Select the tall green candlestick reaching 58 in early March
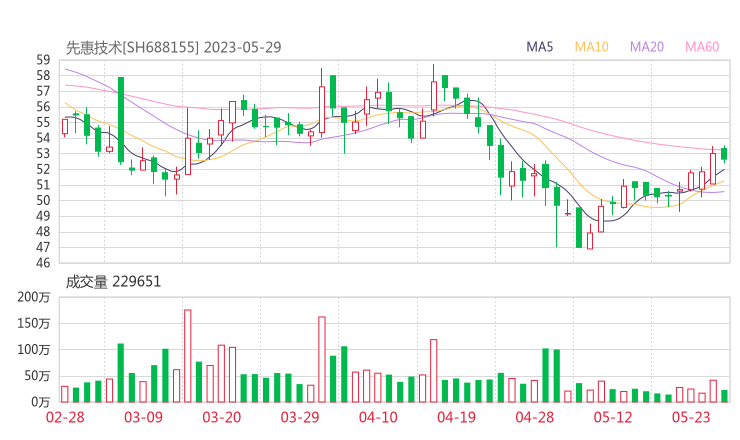Screen dimensions: 740x440 [x=121, y=120]
